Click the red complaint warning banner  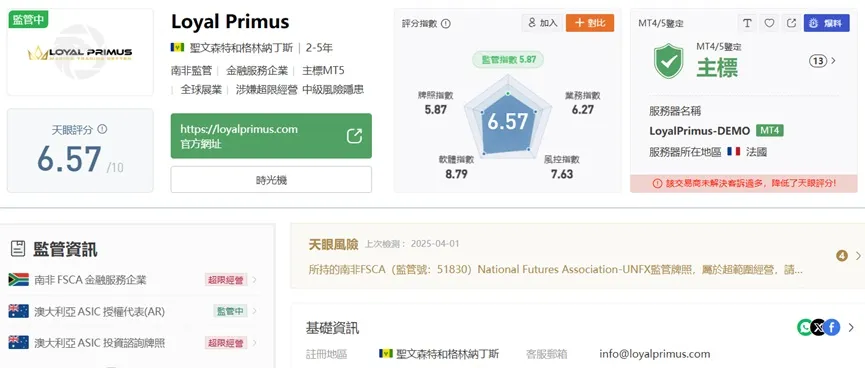point(744,183)
